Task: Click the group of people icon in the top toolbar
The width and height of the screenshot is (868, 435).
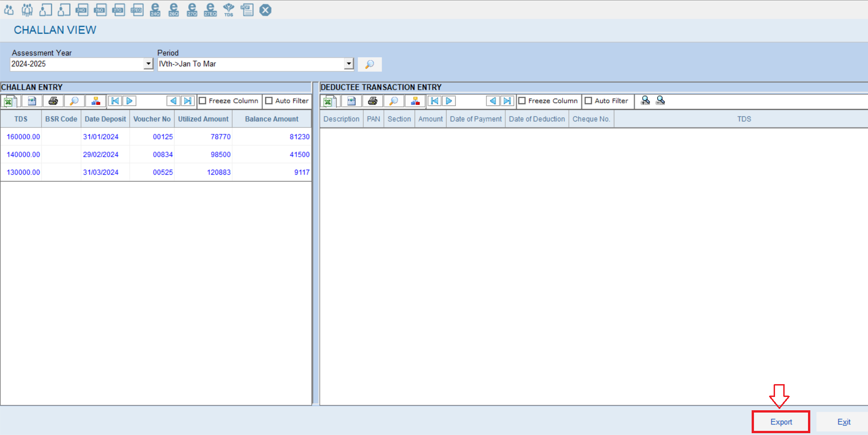Action: [x=27, y=10]
